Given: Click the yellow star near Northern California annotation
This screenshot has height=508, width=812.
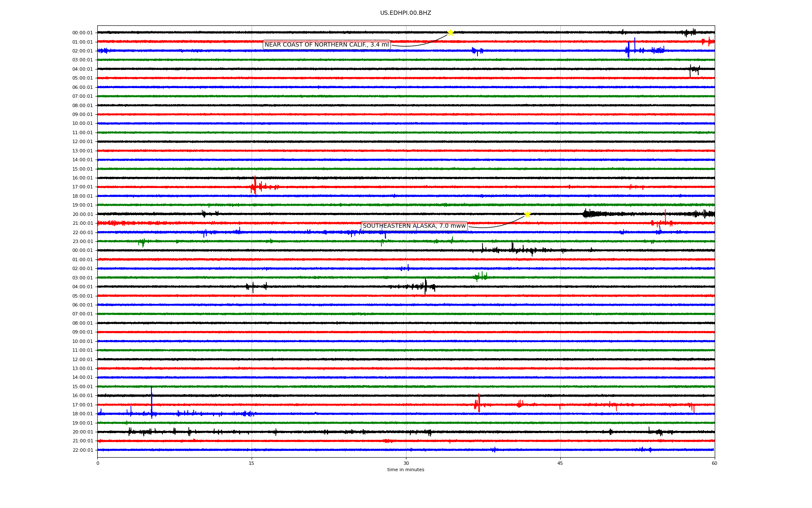Looking at the screenshot, I should [x=450, y=33].
